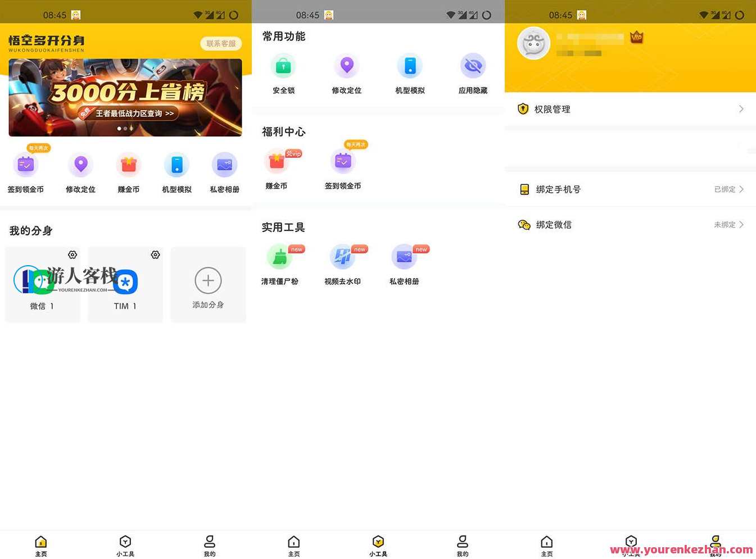Expand the 绑定手机号 phone binding row
The width and height of the screenshot is (756, 559).
630,189
